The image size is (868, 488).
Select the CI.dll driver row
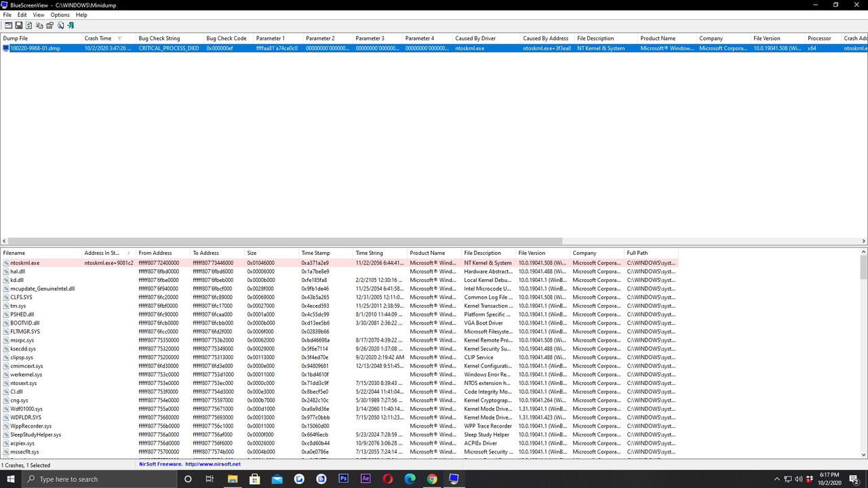(339, 392)
